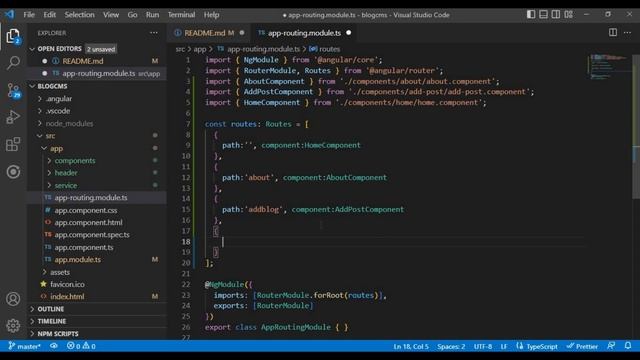Expand the header folder
The width and height of the screenshot is (640, 360).
pos(96,173)
